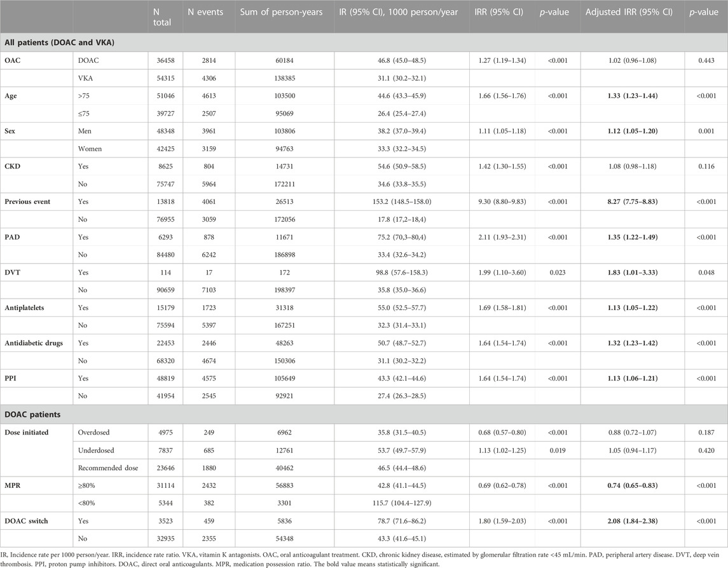Screen dimensions: 728x568
Task: Select the 'Sum of person-years' header
Action: pos(281,13)
